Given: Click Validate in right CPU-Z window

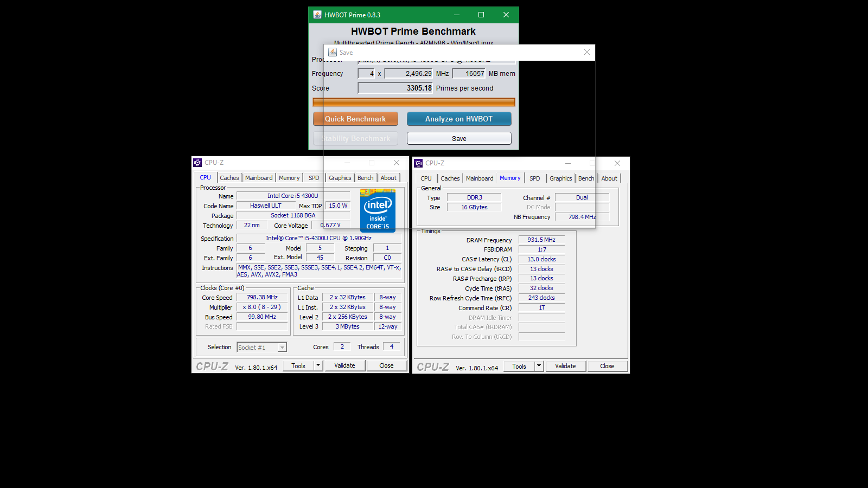Looking at the screenshot, I should click(565, 367).
